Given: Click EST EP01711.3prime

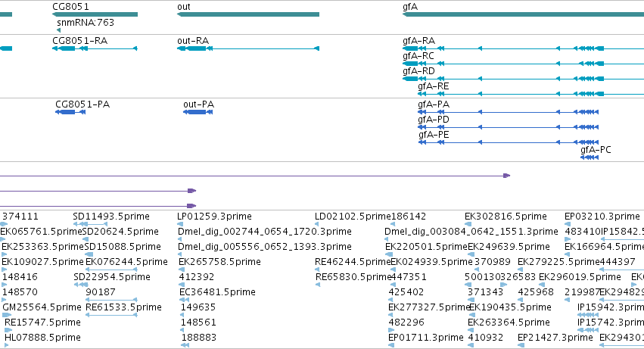Looking at the screenshot, I should point(426,338).
